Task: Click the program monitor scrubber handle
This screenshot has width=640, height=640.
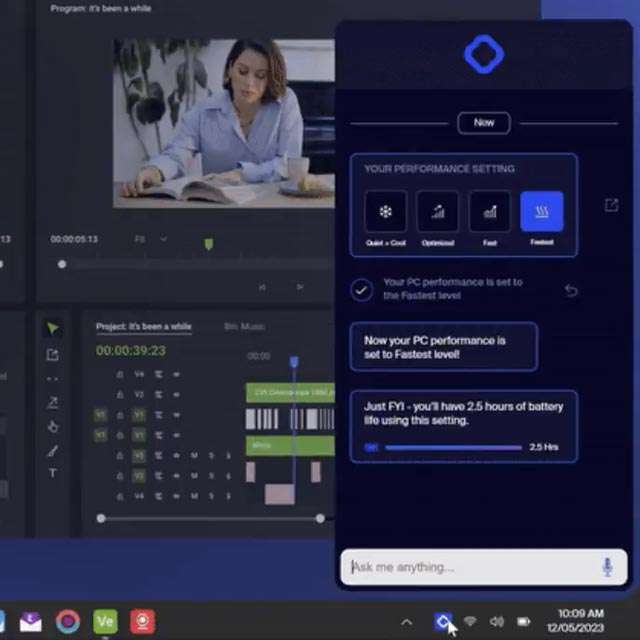Action: (62, 264)
